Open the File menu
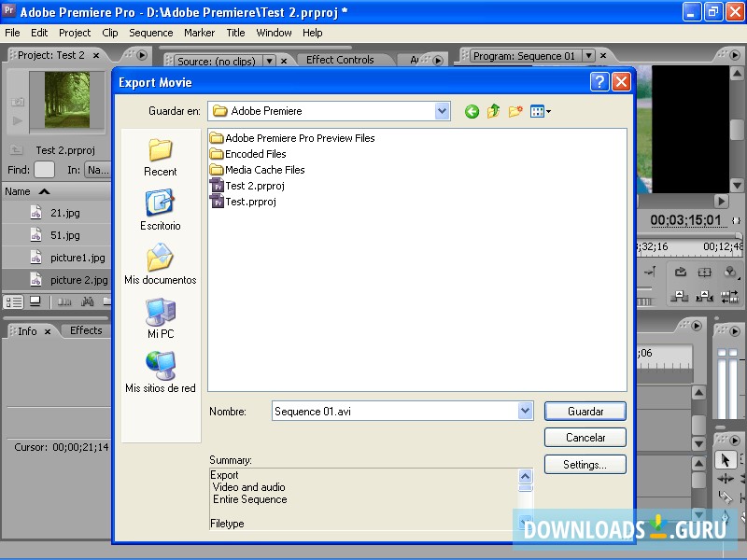The height and width of the screenshot is (560, 747). (12, 33)
